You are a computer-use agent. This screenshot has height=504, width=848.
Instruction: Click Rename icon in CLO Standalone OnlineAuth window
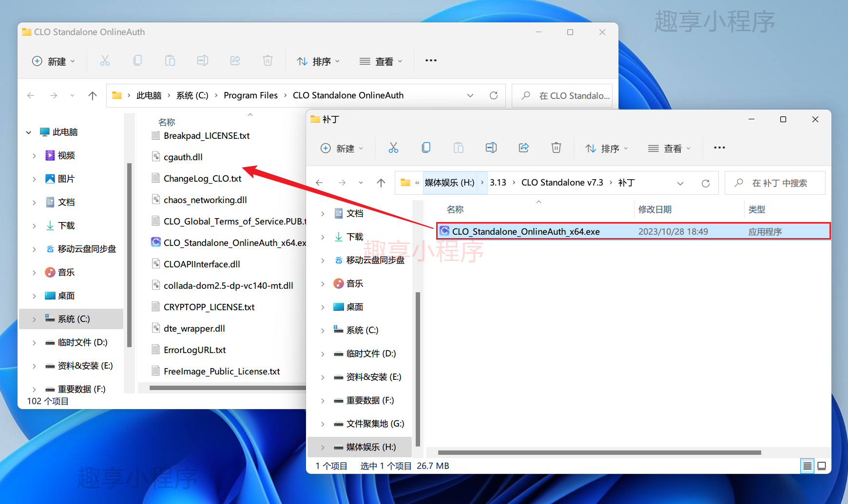coord(203,61)
